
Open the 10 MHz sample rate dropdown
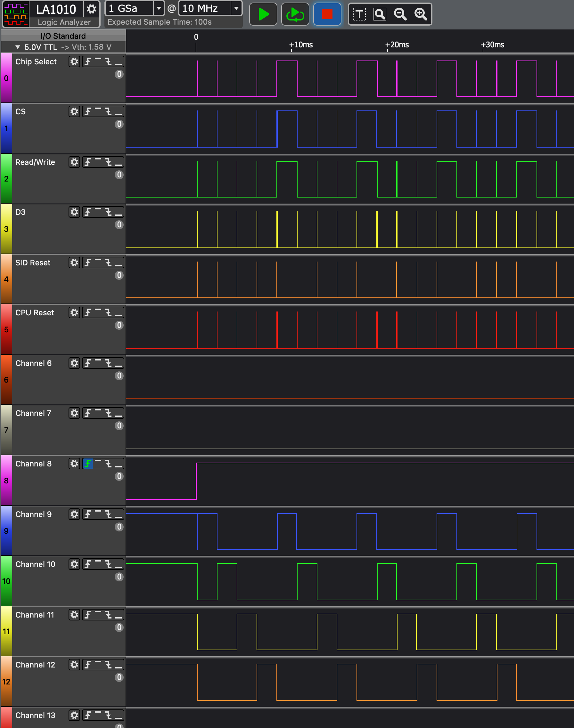236,8
